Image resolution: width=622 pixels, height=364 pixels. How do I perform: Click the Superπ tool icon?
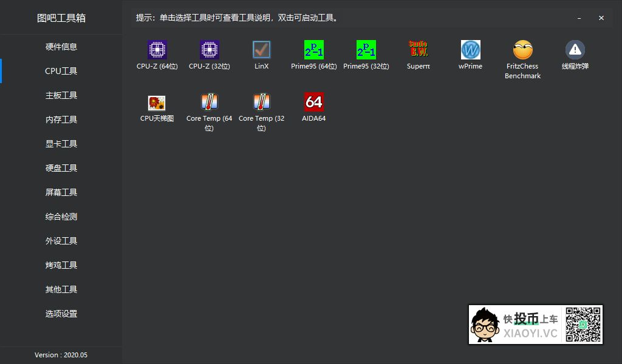click(x=418, y=49)
